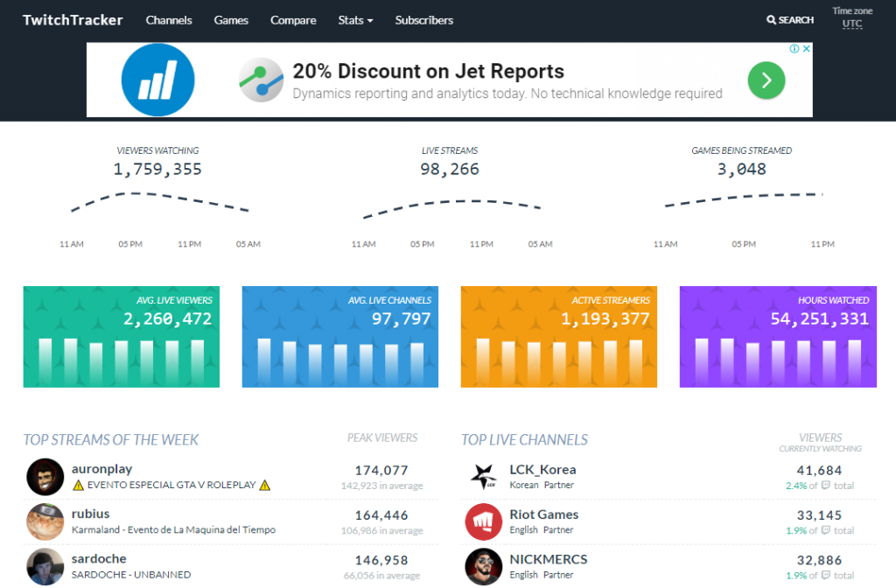The image size is (896, 588).
Task: Click the search magnifier icon
Action: tap(771, 20)
